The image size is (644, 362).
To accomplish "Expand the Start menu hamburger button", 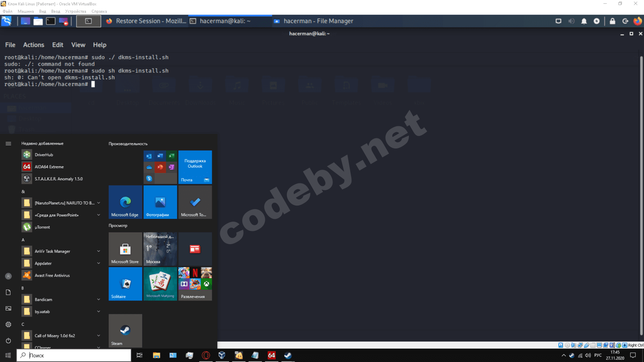I will (8, 144).
